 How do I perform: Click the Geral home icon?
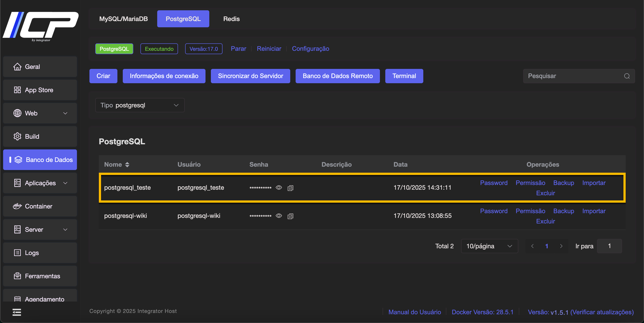coord(17,66)
